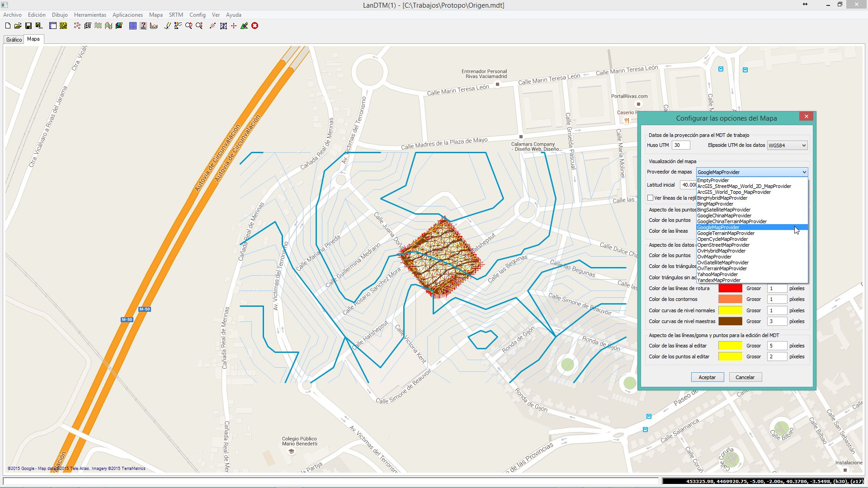Select GoogleChinaMapProvider in the list
This screenshot has height=488, width=868.
(752, 216)
